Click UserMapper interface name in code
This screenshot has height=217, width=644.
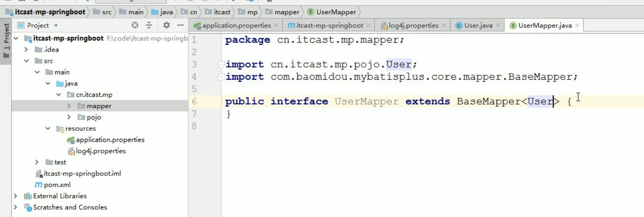click(367, 101)
